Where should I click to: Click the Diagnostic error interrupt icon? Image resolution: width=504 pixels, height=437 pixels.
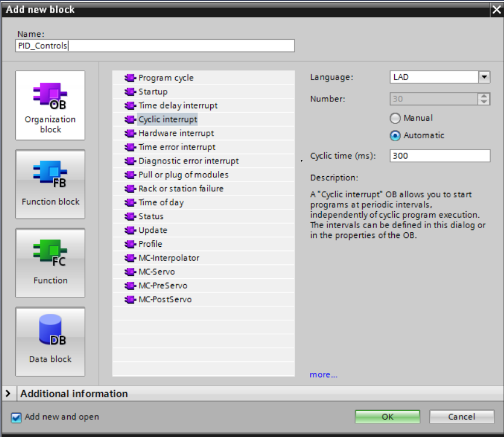pos(130,161)
